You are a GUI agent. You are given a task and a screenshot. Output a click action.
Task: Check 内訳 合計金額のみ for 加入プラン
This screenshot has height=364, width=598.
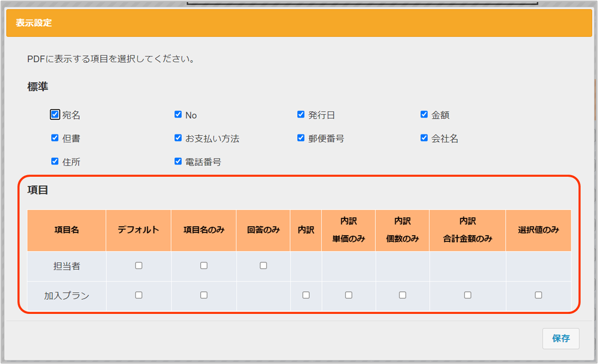468,295
